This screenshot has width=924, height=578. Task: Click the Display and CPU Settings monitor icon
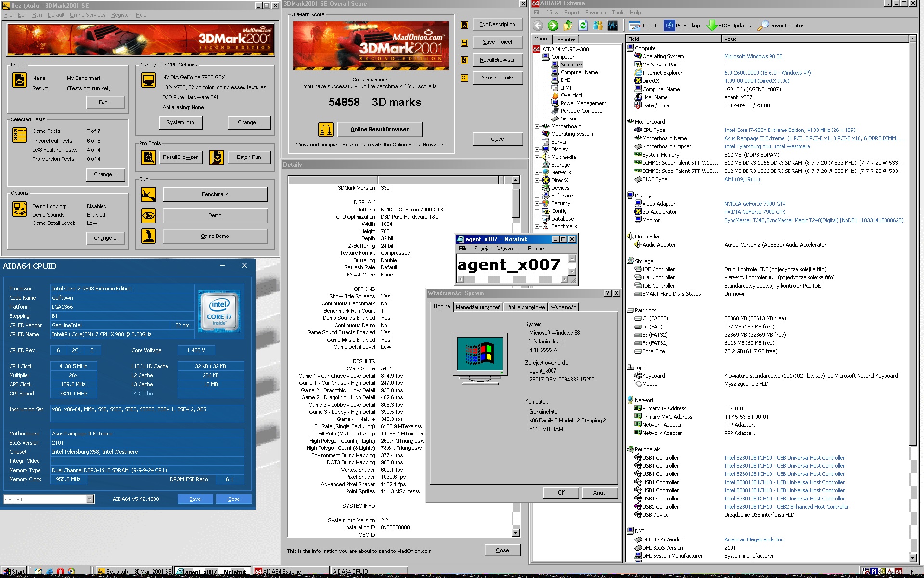pos(149,80)
